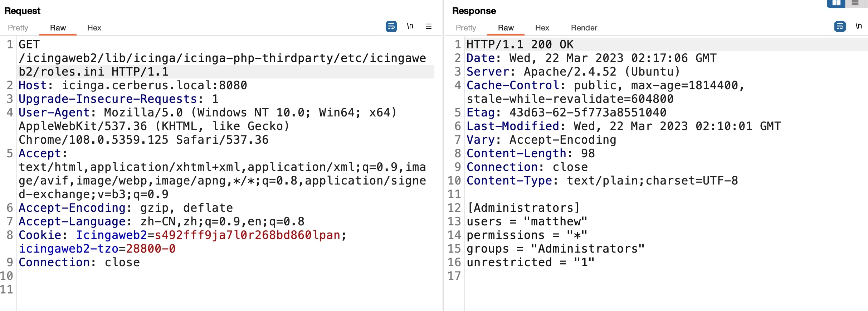Click the Accept-Language header line

click(161, 221)
